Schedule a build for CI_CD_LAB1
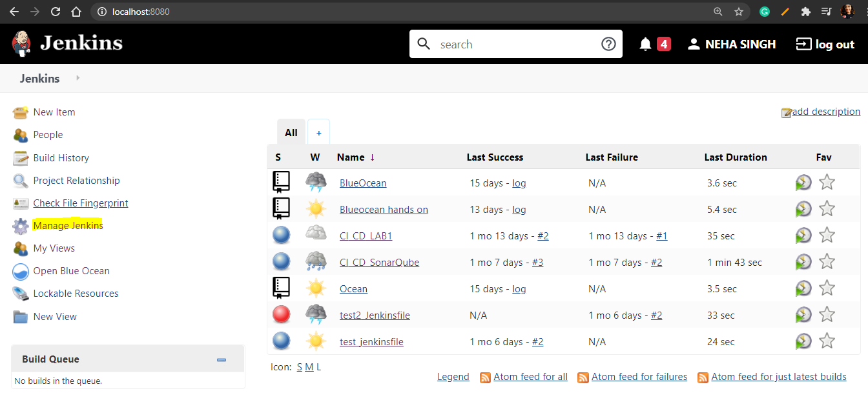This screenshot has width=868, height=400. [803, 235]
